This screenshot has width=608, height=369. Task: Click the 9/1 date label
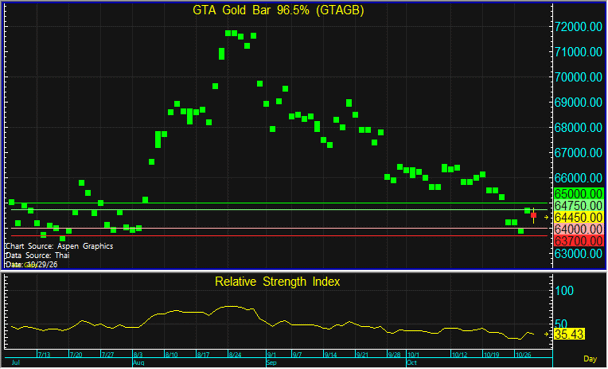pyautogui.click(x=271, y=355)
